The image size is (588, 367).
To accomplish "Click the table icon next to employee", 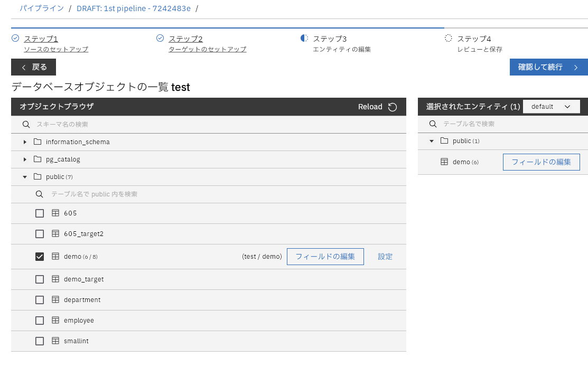I will point(55,321).
